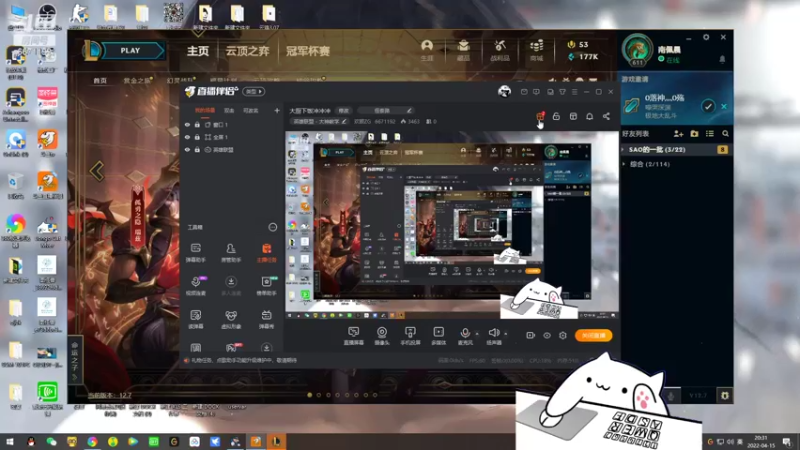Open the 冠军杯赛 tab

tap(308, 51)
